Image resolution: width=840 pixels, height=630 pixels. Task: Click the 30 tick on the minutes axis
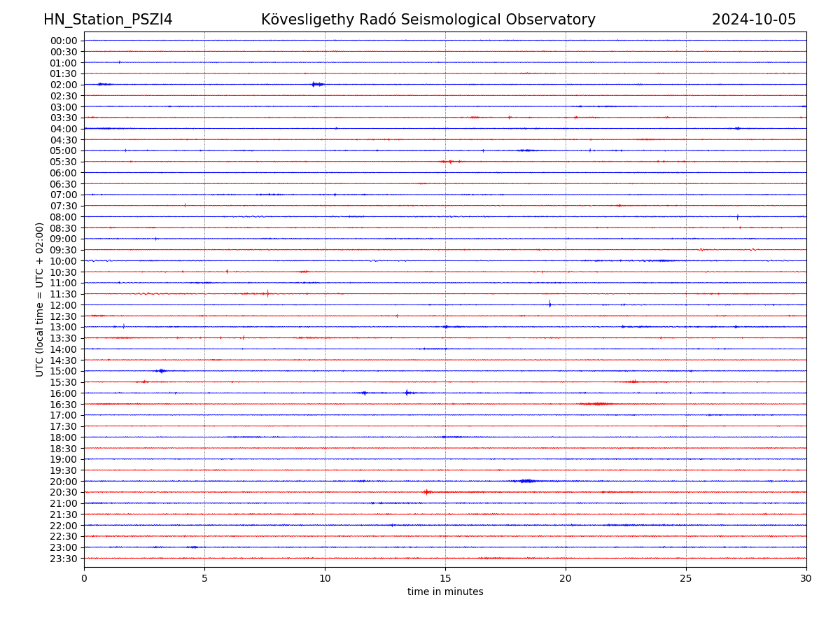(806, 578)
